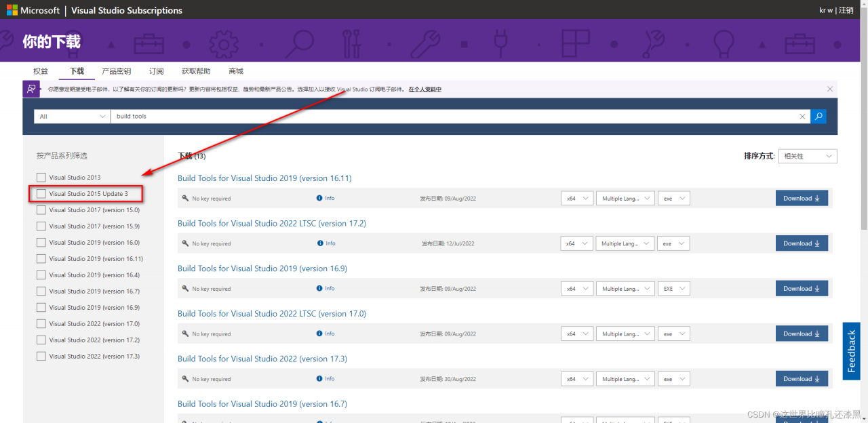Viewport: 868px width, 423px height.
Task: Close the email notification banner
Action: tap(830, 89)
